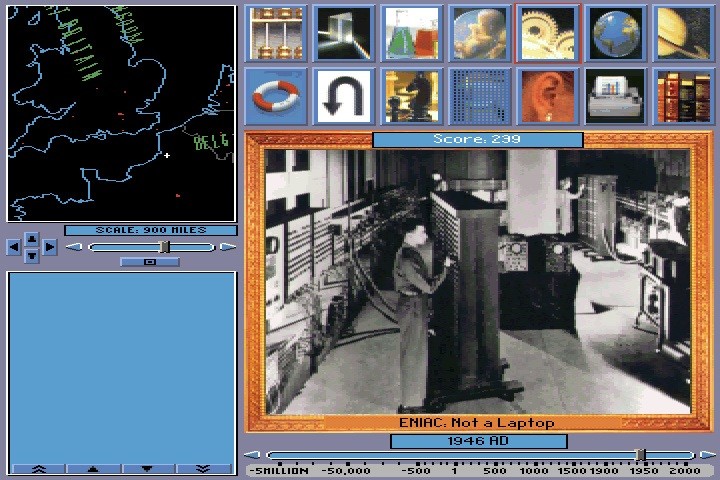The width and height of the screenshot is (720, 480).
Task: Increase map scale with right arrow
Action: pyautogui.click(x=228, y=247)
